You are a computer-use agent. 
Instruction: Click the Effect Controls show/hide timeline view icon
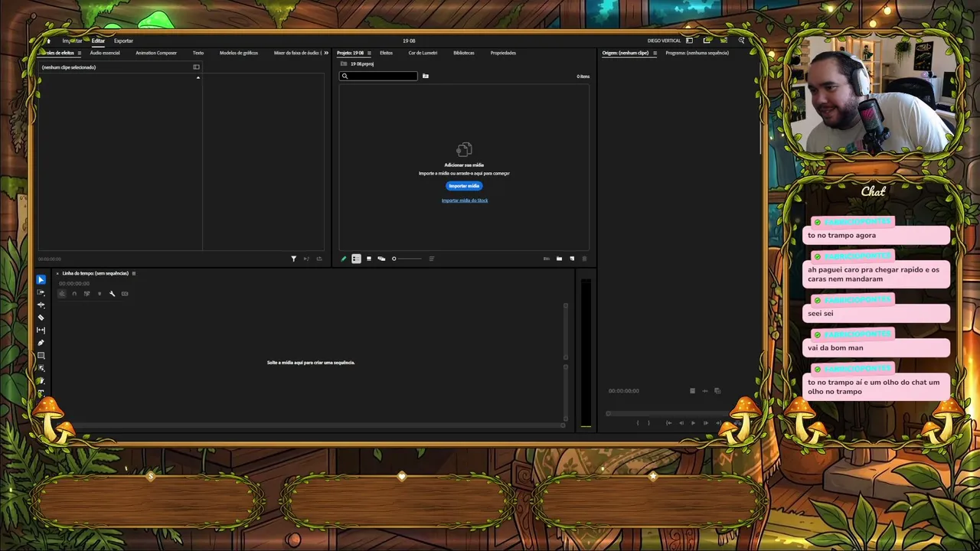point(196,67)
